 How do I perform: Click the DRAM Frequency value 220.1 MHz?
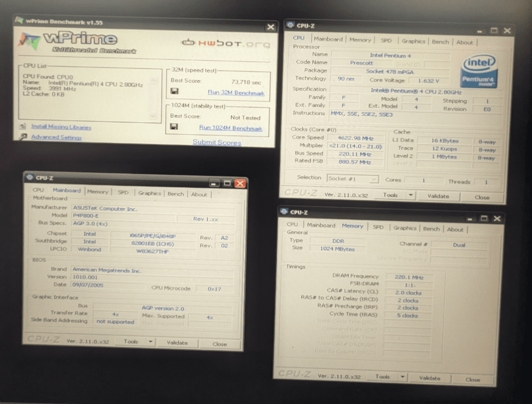point(409,277)
